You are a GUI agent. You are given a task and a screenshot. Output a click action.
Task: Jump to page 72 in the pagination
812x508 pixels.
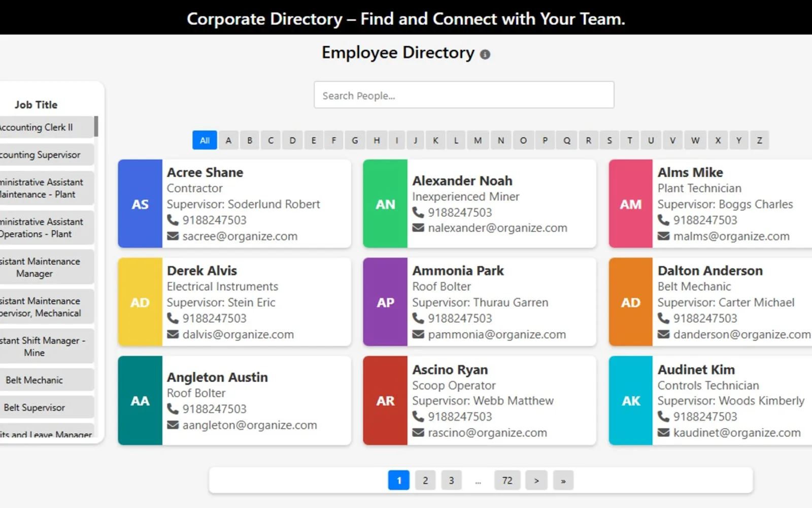(x=507, y=481)
